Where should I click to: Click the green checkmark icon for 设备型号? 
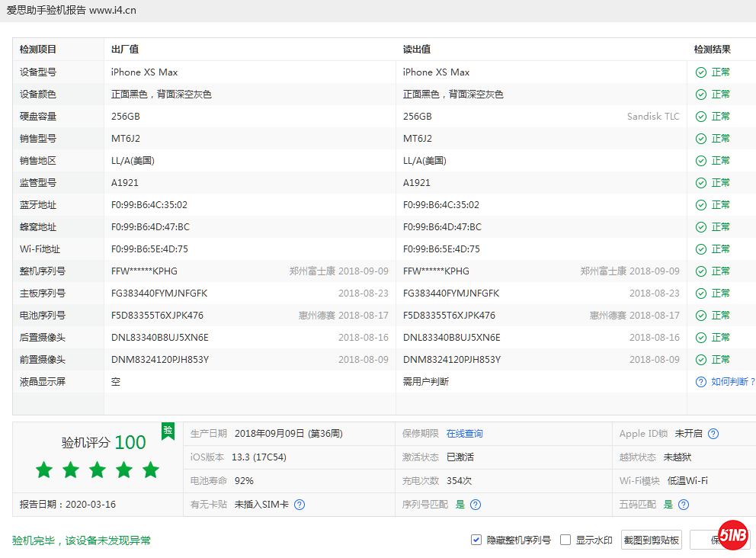[x=701, y=72]
